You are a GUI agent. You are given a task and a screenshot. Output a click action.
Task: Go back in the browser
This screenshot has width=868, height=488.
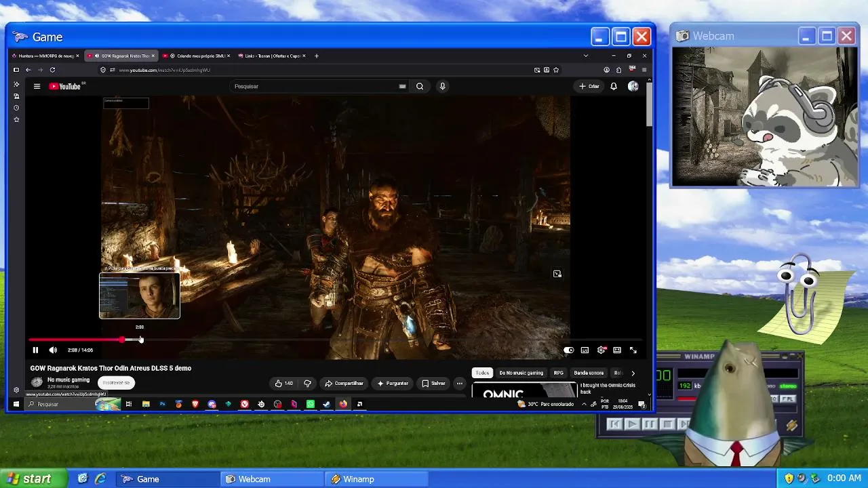[28, 70]
